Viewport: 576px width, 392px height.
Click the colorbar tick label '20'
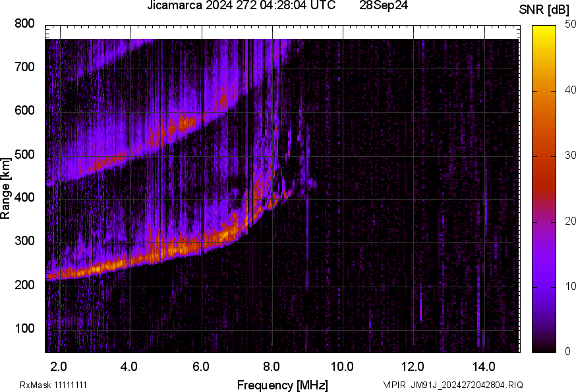coord(570,221)
